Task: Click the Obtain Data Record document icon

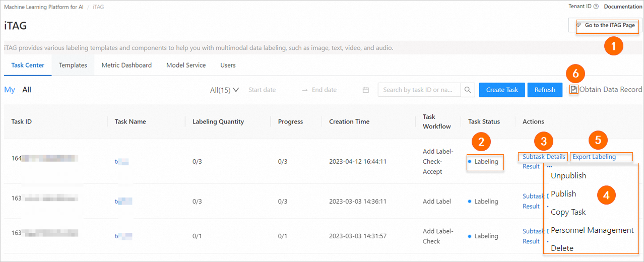Action: pyautogui.click(x=573, y=90)
